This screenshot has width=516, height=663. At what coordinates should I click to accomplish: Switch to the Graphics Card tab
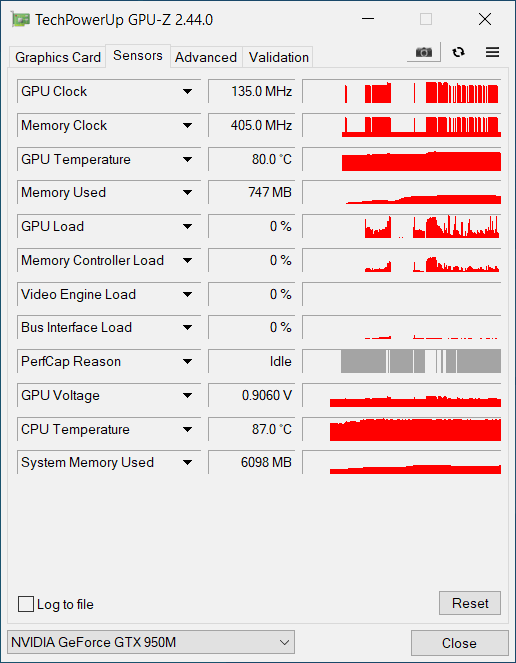tap(58, 57)
